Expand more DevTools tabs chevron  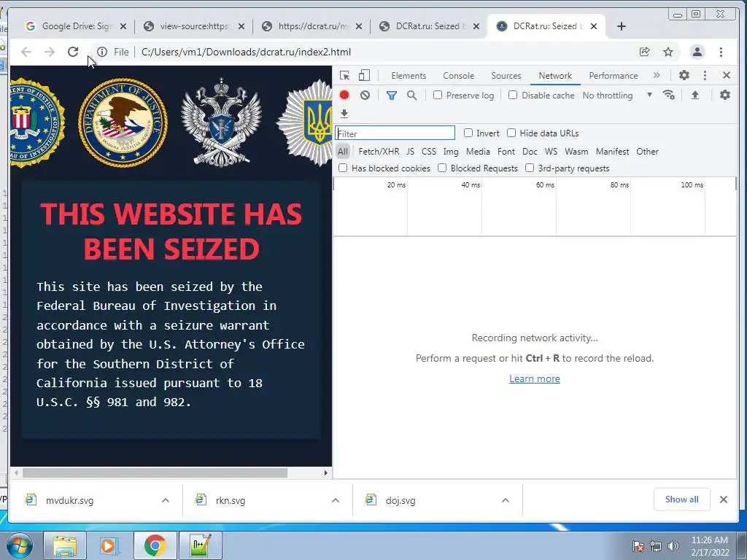click(657, 75)
